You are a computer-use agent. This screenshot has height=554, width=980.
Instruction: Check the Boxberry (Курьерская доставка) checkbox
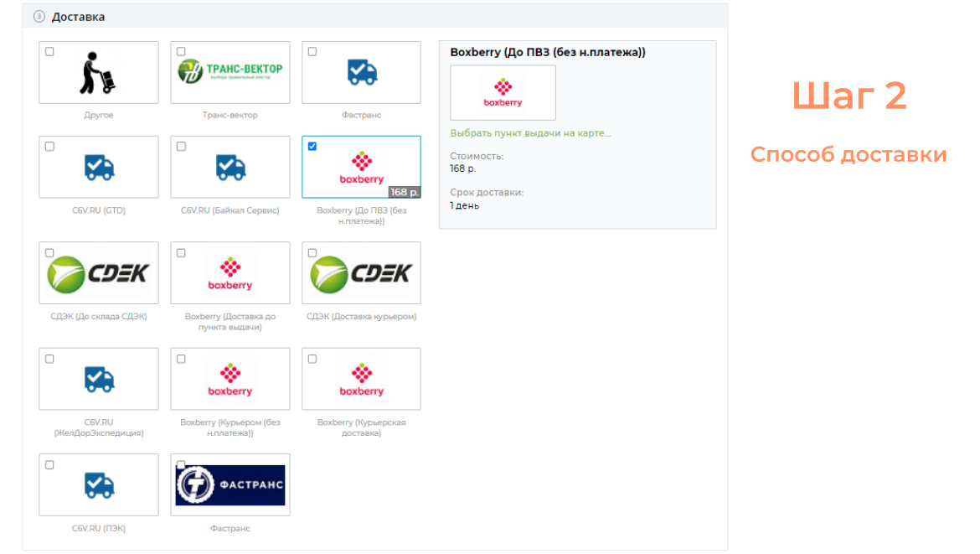point(312,359)
